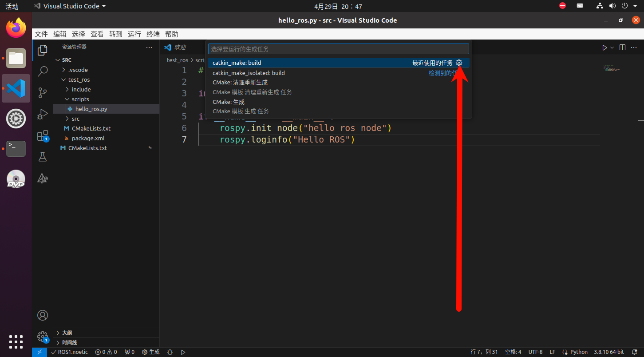644x357 pixels.
Task: Open the Source Control view
Action: (x=43, y=93)
